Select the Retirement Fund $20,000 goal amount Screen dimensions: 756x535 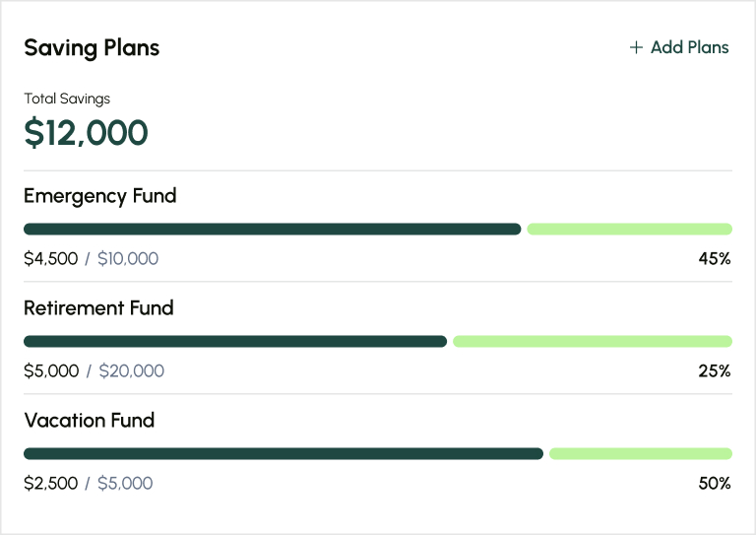[x=131, y=371]
